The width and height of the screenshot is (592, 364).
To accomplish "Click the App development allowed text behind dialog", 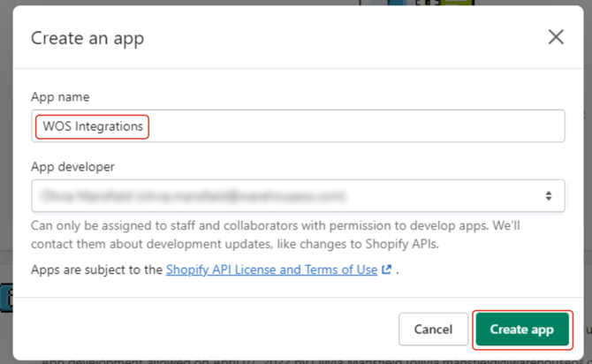I will [265, 360].
